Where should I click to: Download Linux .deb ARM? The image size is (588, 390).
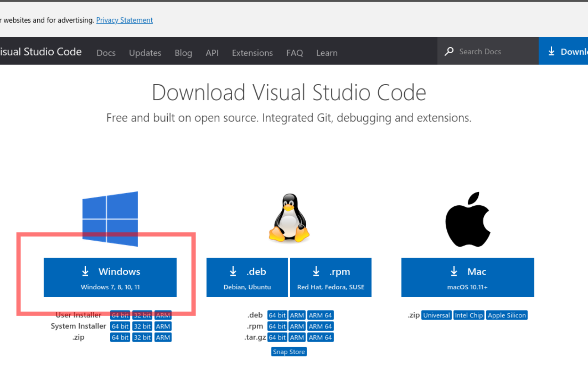point(297,315)
